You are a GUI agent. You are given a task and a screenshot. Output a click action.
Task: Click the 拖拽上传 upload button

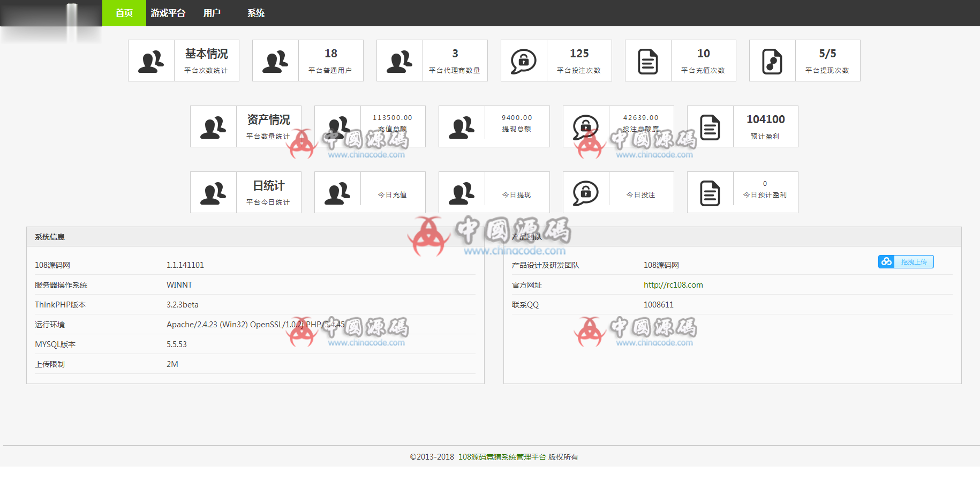pyautogui.click(x=906, y=261)
